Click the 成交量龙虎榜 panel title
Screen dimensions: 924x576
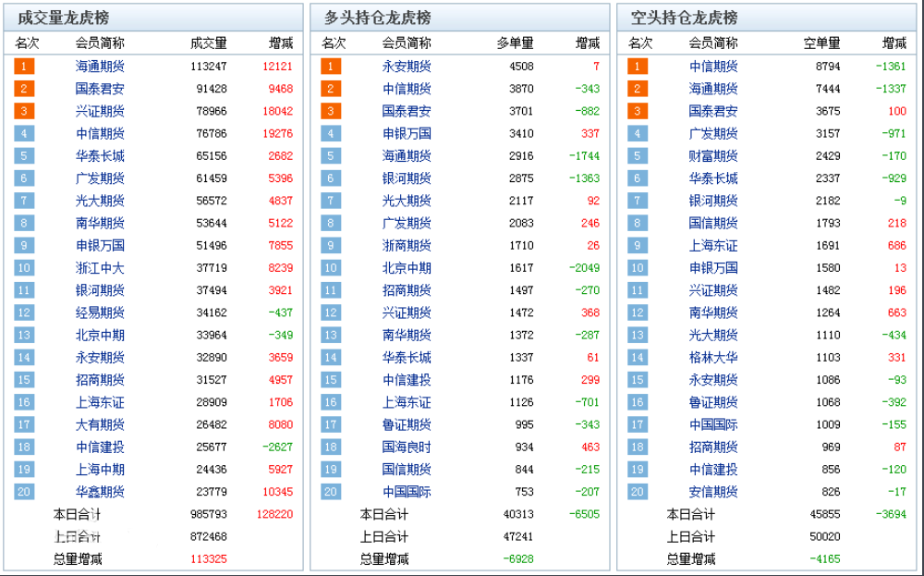(x=63, y=18)
